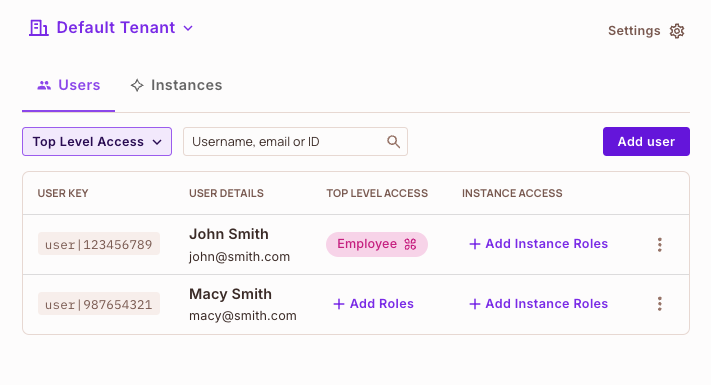The image size is (711, 385).
Task: Add Instance Roles for John Smith
Action: click(x=538, y=244)
